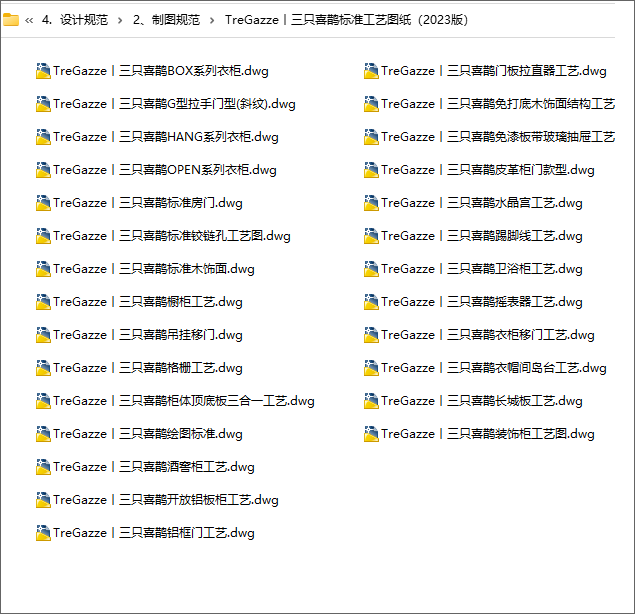Click the 橱柜工艺.dwg file icon

click(43, 302)
